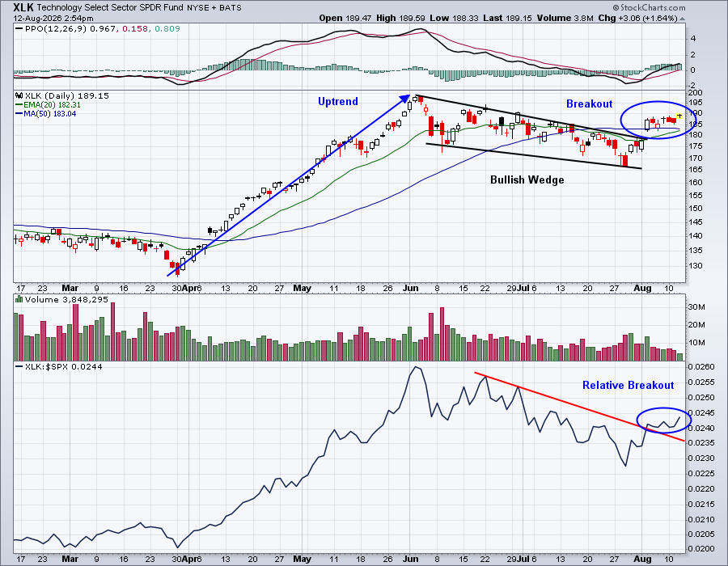Click the red trendline in relative strength panel
This screenshot has height=566, width=728.
coord(579,407)
